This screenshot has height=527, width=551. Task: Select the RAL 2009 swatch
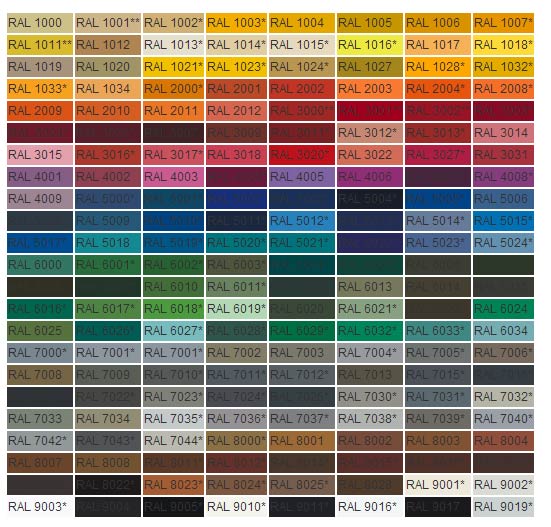click(x=40, y=111)
